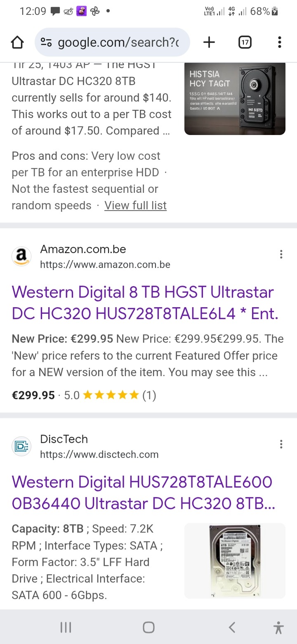This screenshot has width=297, height=644.
Task: Tap the accessibility shortcut icon
Action: pyautogui.click(x=279, y=628)
